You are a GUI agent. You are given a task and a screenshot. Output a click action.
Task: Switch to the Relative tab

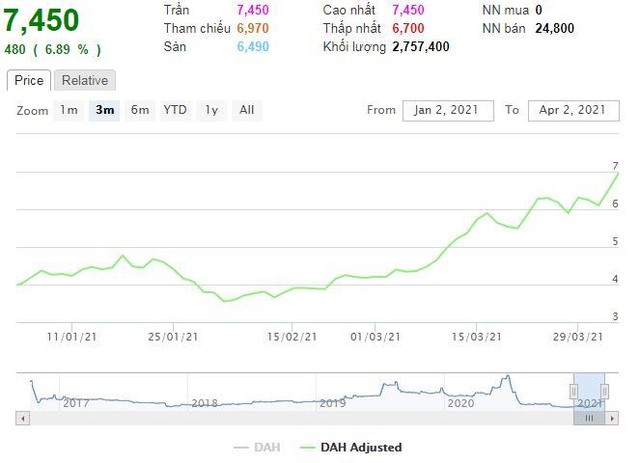[x=85, y=81]
